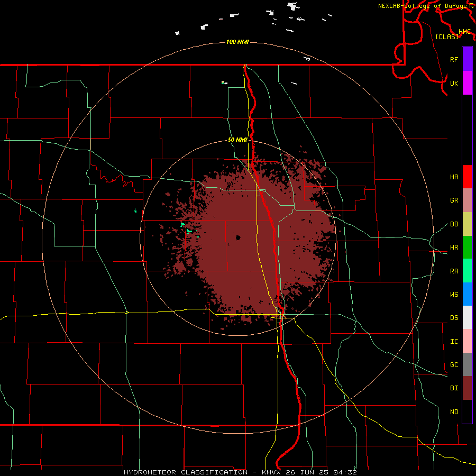Click the purple RF color swatch
The height and width of the screenshot is (476, 476).
pos(467,59)
